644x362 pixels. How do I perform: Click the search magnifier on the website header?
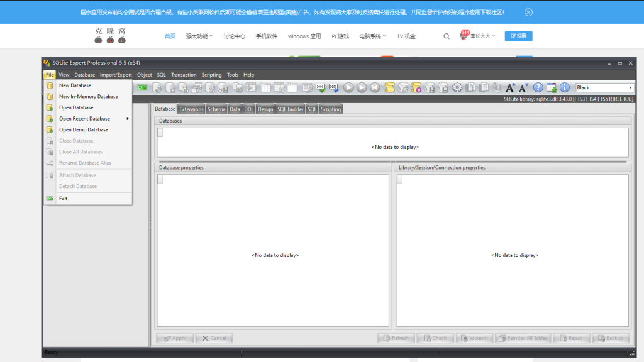pos(447,36)
